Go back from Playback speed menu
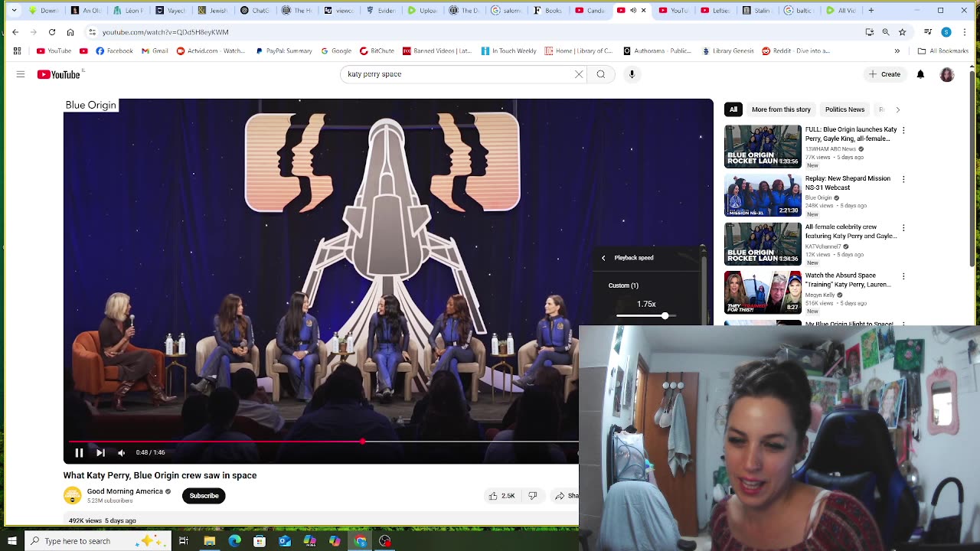The width and height of the screenshot is (980, 551). (x=603, y=258)
